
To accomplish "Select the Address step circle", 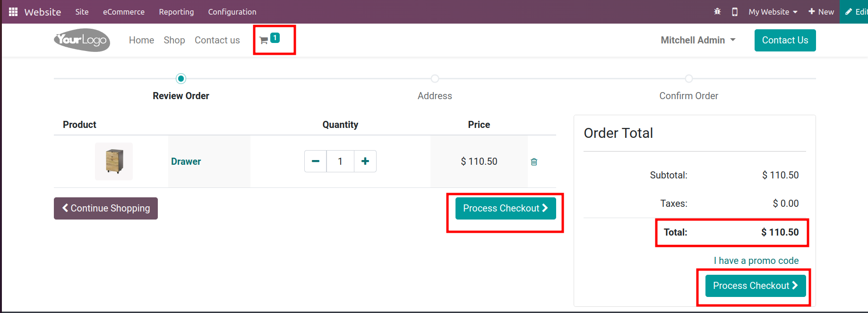I will coord(435,78).
